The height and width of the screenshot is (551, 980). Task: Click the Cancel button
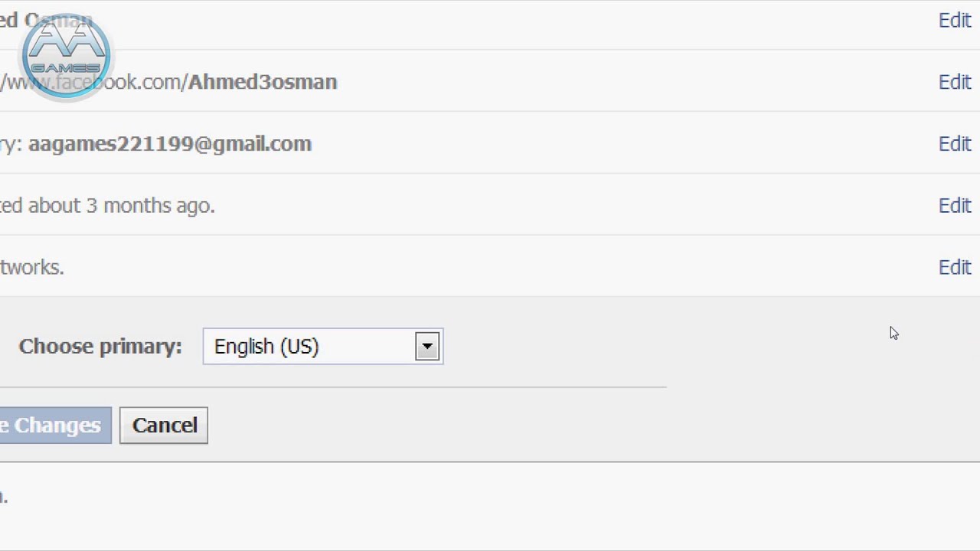pyautogui.click(x=164, y=425)
